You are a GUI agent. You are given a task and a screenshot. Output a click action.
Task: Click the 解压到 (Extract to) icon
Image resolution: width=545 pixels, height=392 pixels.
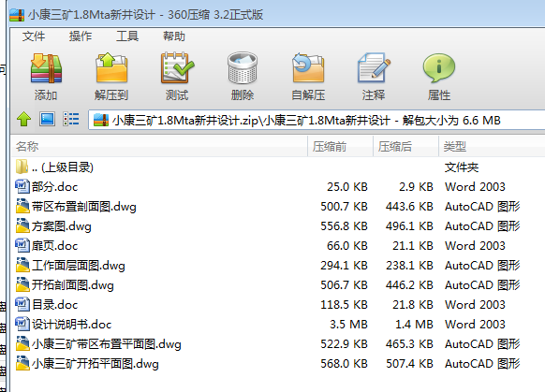tap(111, 68)
